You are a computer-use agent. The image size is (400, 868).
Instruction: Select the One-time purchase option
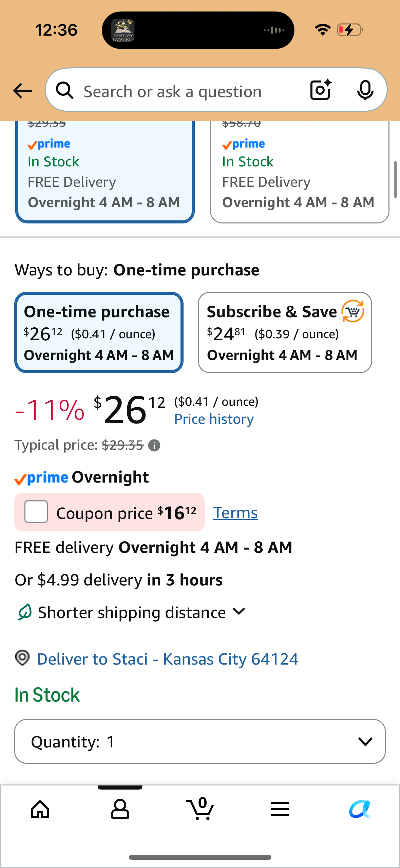click(x=99, y=332)
